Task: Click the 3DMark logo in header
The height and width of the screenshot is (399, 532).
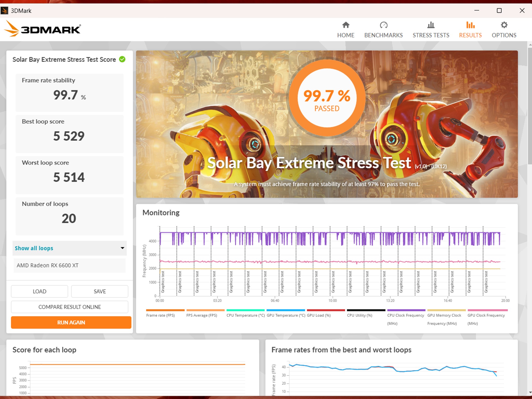Action: point(43,29)
